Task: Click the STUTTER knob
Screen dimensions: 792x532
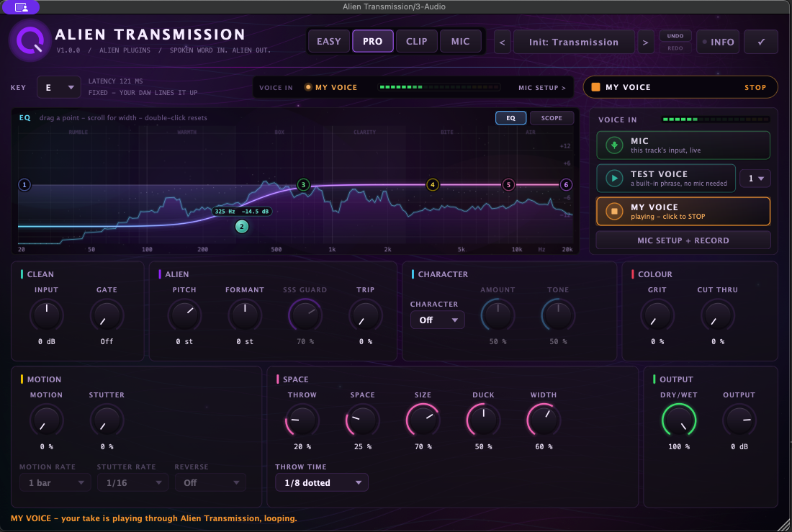Action: point(107,420)
